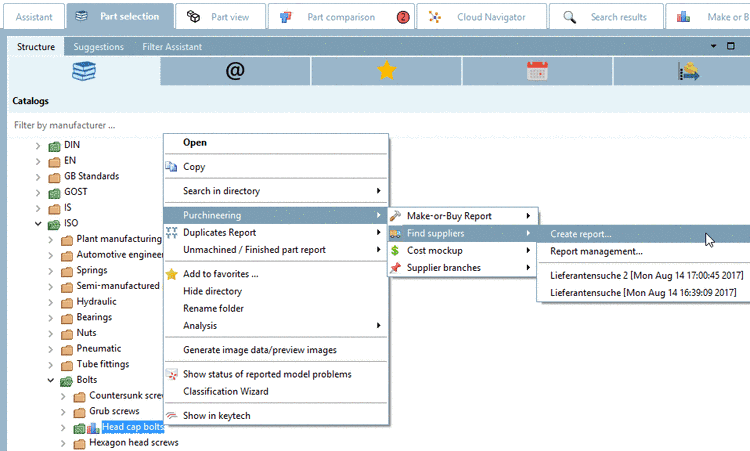
Task: Collapse the ISO catalog node
Action: (x=38, y=223)
